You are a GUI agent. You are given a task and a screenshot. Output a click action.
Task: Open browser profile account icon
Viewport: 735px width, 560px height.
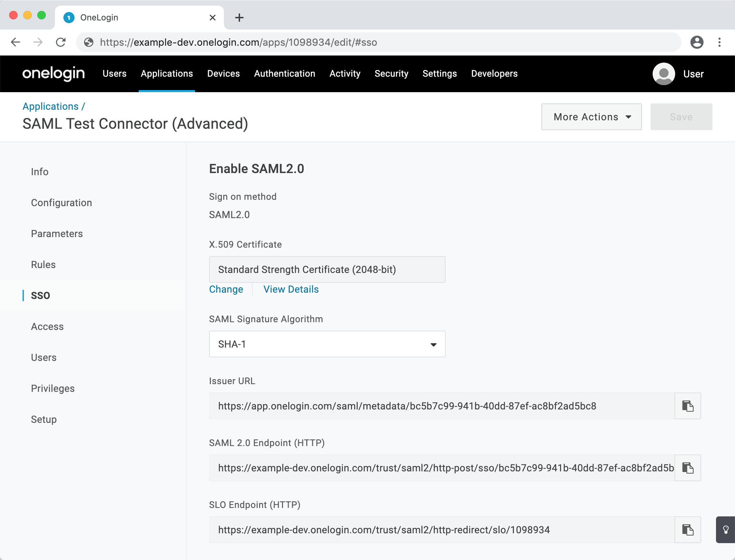[697, 42]
